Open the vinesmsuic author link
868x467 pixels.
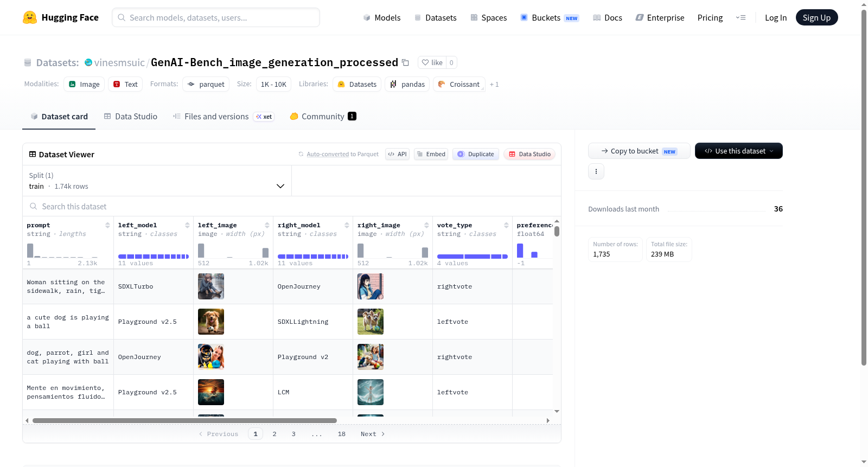(119, 62)
